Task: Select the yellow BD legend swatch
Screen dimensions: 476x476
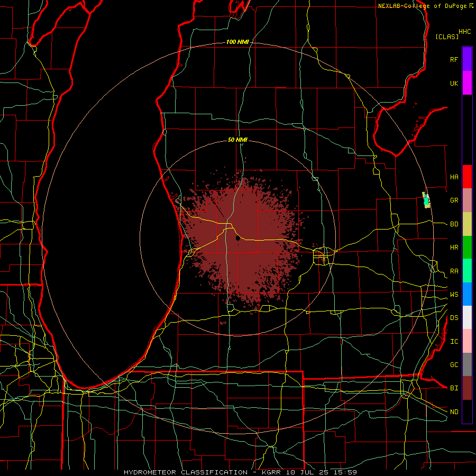Action: 467,224
